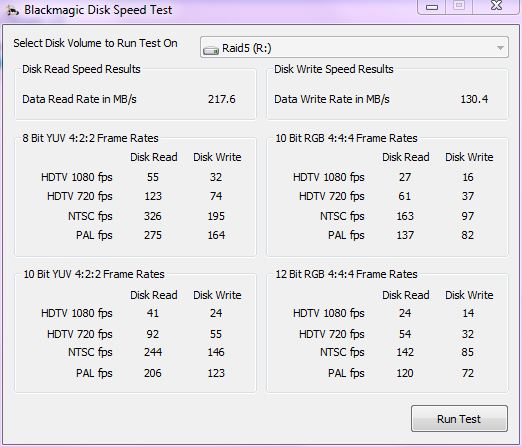Click the Data Write Rate value 130.4
This screenshot has height=447, width=522.
tap(474, 99)
